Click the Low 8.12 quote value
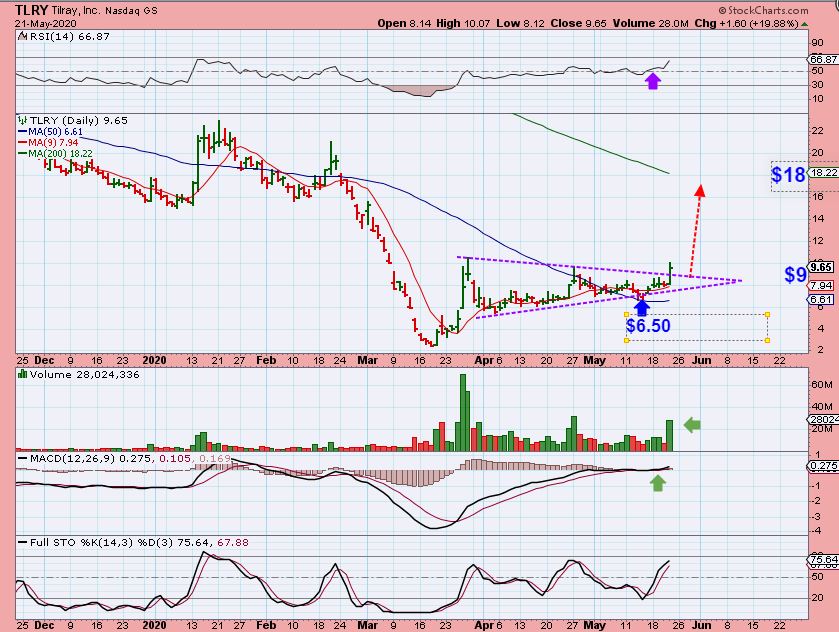Image resolution: width=839 pixels, height=632 pixels. pos(521,24)
